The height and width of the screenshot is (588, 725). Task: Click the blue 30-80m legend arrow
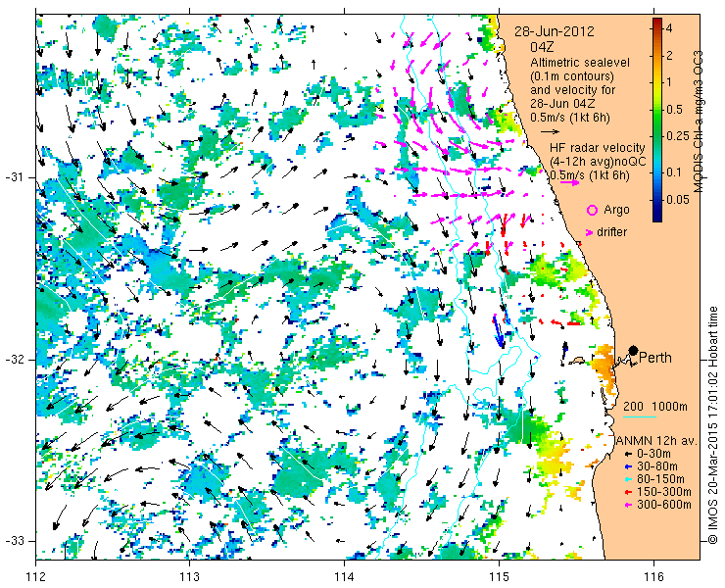pyautogui.click(x=628, y=466)
